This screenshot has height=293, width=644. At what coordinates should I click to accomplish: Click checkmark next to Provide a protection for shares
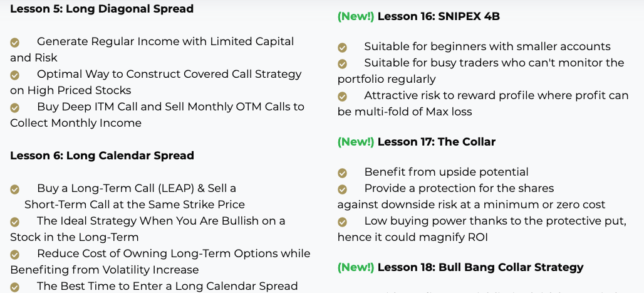342,189
